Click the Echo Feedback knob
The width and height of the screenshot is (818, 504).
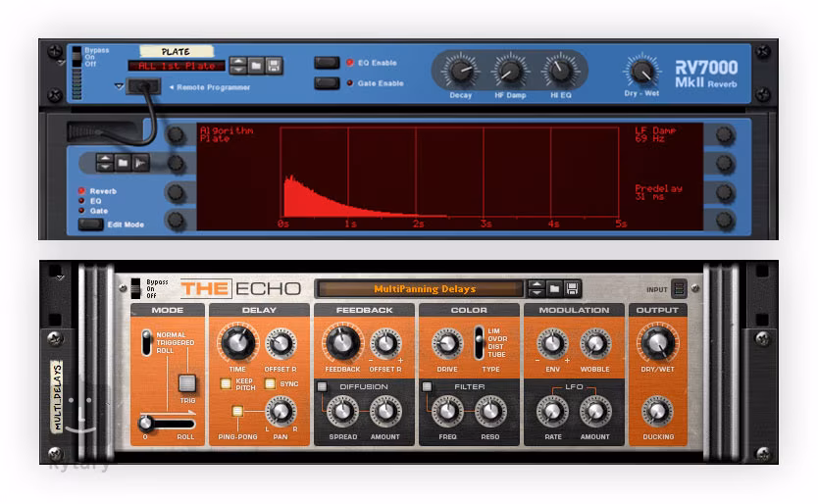(342, 343)
